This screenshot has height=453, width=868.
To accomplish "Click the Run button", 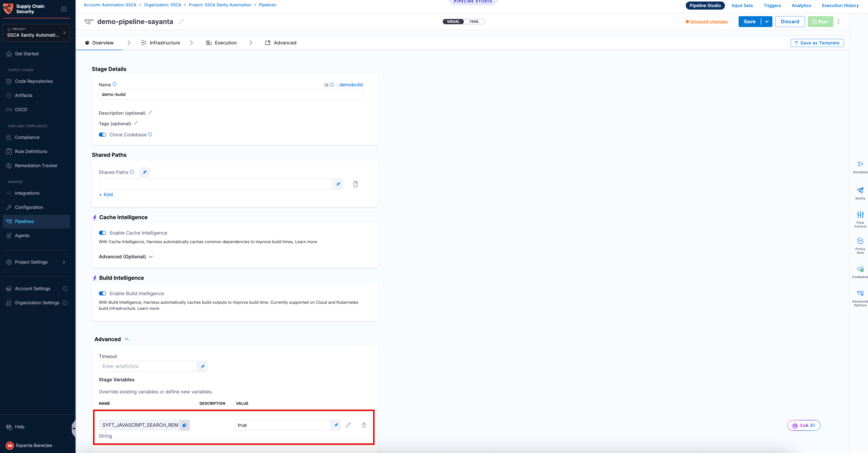I will point(820,21).
